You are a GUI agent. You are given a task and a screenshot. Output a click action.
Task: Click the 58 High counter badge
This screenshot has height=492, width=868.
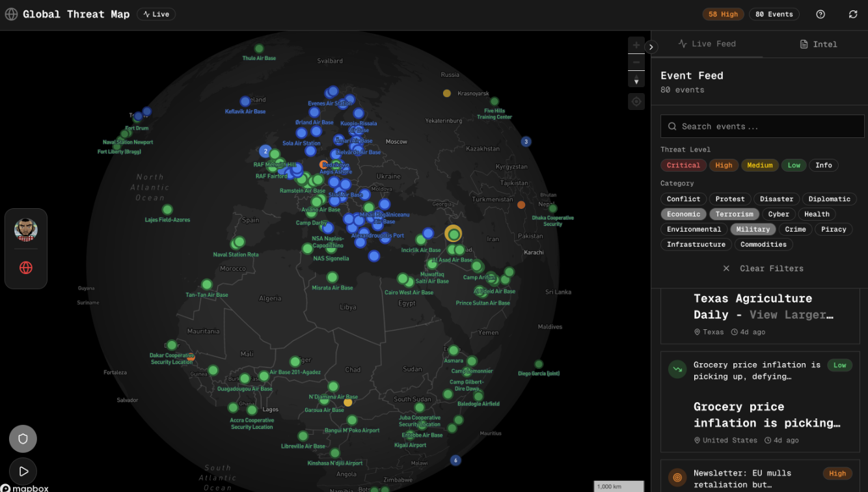723,14
